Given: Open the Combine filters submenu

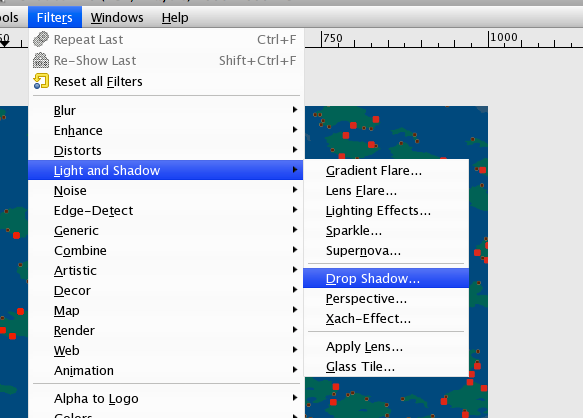Looking at the screenshot, I should (x=166, y=251).
